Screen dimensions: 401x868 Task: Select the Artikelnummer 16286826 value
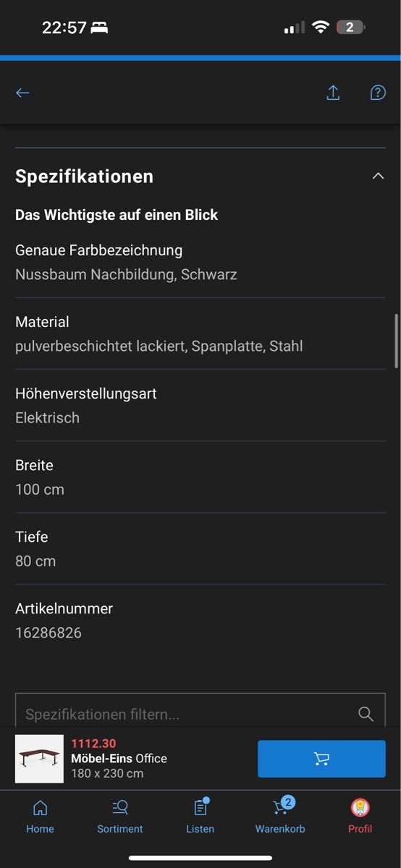(48, 633)
